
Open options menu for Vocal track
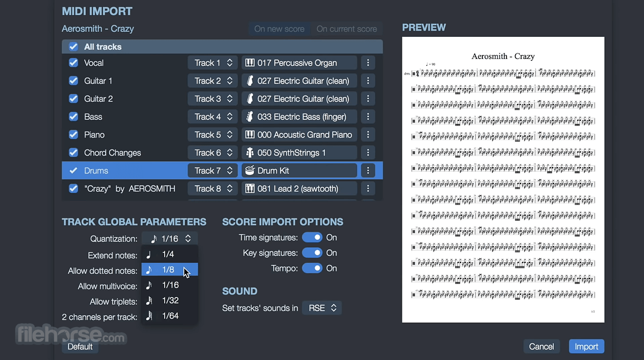click(x=368, y=63)
